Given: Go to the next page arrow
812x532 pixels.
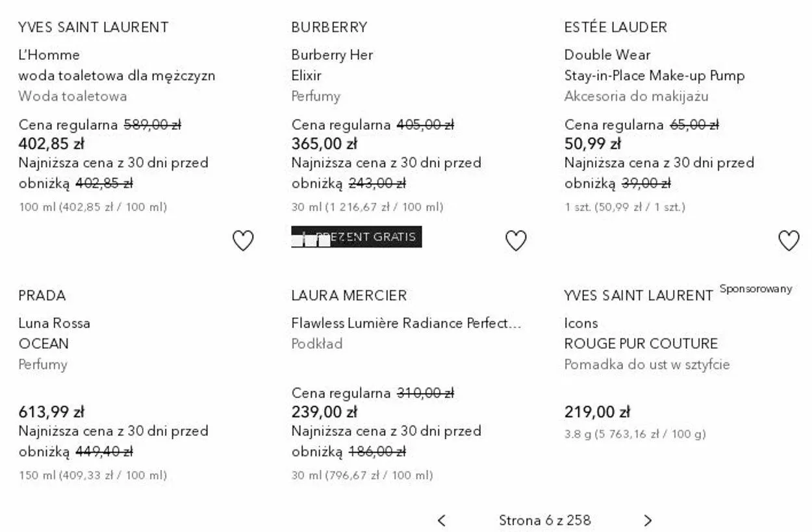Looking at the screenshot, I should tap(648, 520).
